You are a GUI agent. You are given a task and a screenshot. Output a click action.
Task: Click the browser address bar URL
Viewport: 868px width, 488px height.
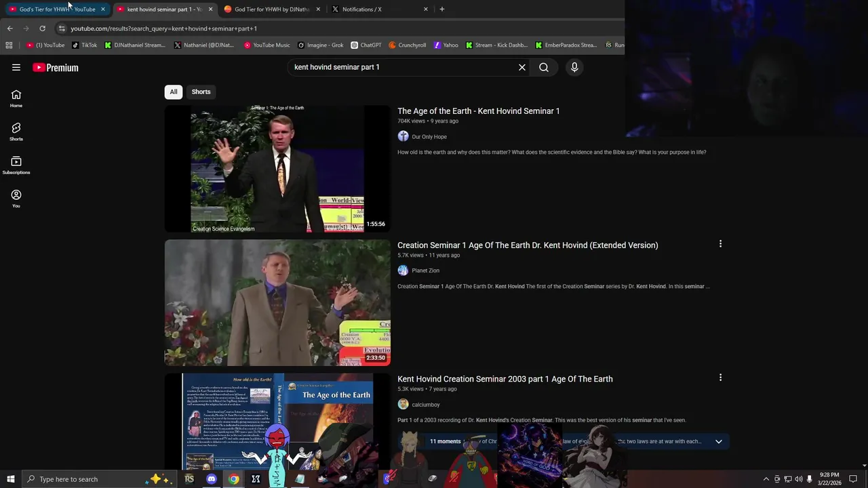(163, 28)
